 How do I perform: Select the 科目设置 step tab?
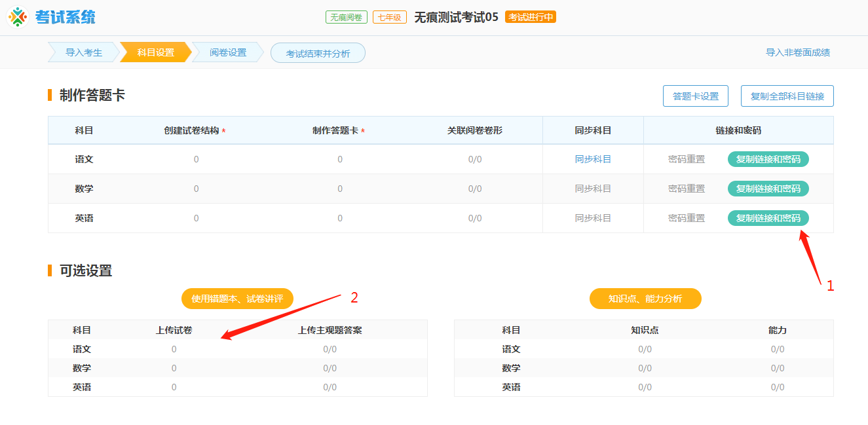[x=156, y=52]
